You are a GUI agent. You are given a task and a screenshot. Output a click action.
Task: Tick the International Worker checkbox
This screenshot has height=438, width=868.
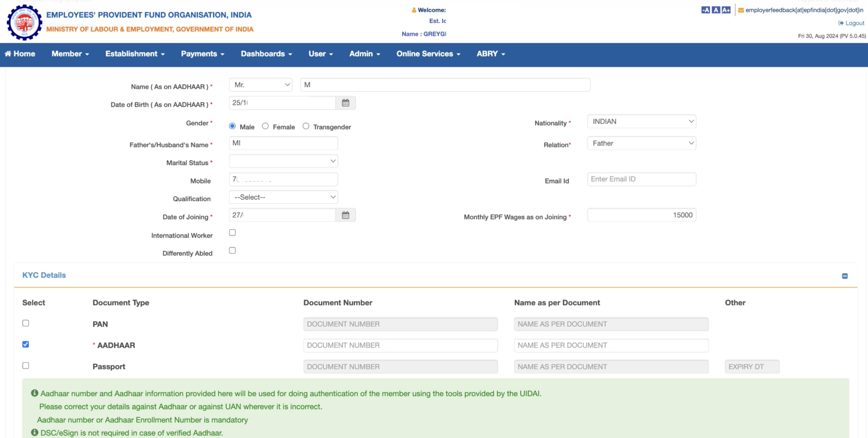(232, 233)
